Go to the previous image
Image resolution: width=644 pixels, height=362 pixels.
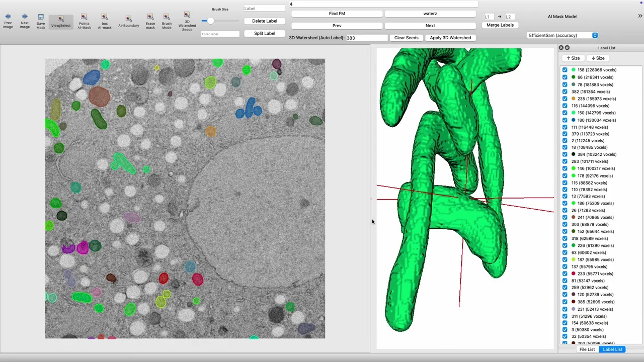pos(8,21)
